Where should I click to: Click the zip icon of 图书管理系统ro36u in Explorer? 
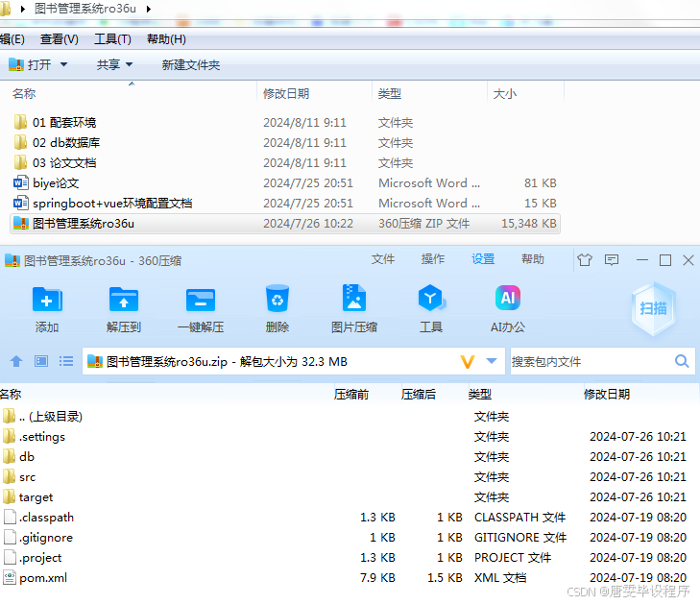(21, 223)
